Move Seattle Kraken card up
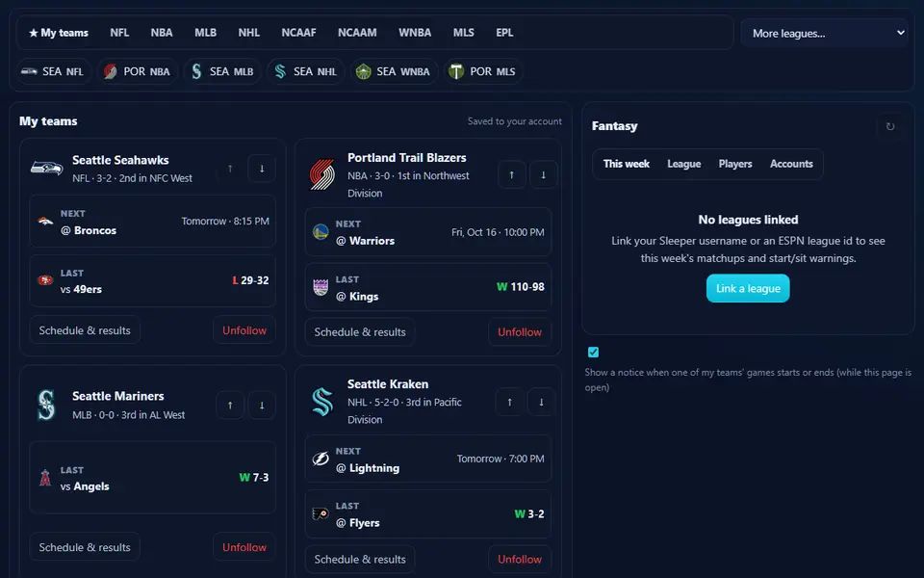Screen dimensions: 924x578 (510, 403)
